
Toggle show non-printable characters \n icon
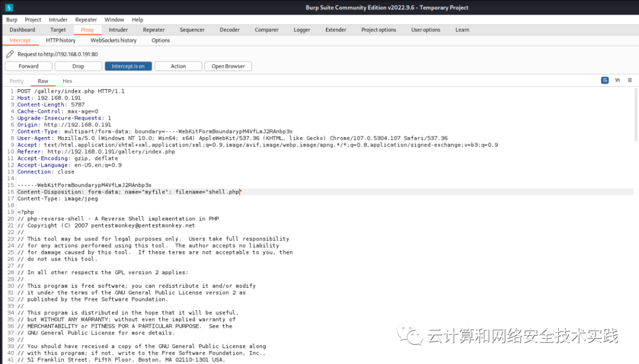coord(617,80)
